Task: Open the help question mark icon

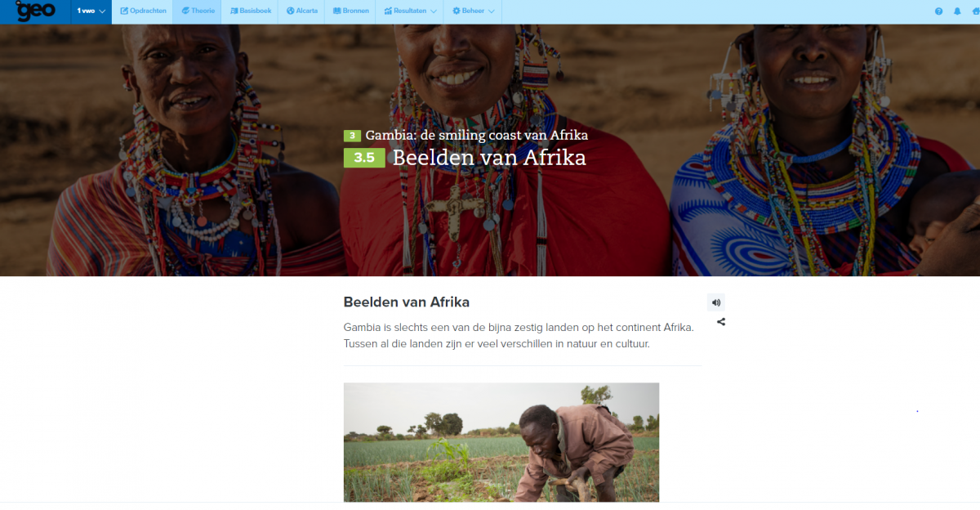Action: (938, 11)
